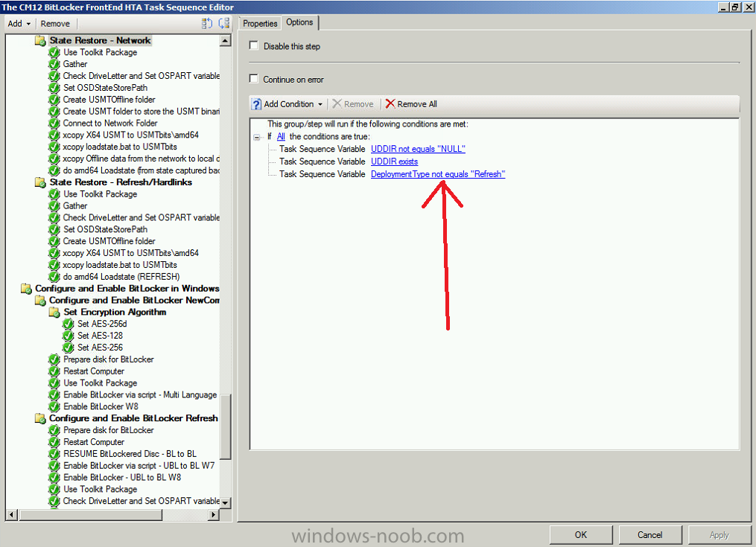Click the Cancel button
The height and width of the screenshot is (547, 756).
[650, 535]
